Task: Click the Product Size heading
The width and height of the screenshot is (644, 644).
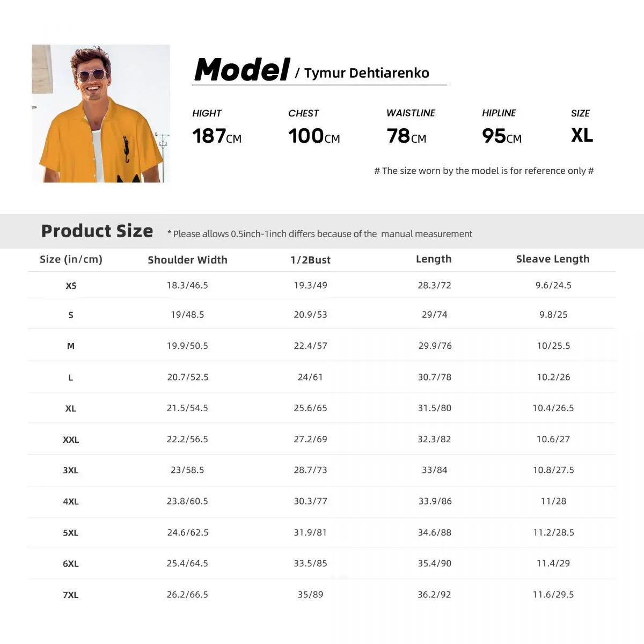Action: [97, 231]
